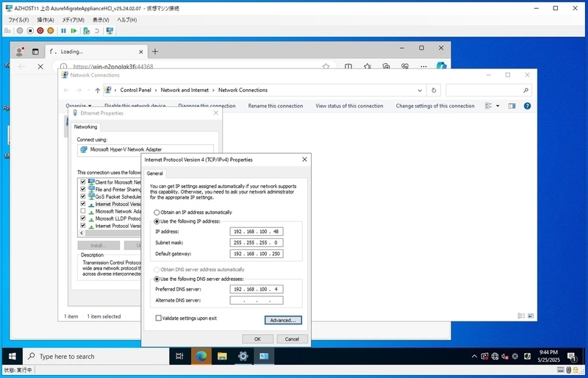Open Edge favorites list icon
The image size is (588, 378).
[x=367, y=66]
